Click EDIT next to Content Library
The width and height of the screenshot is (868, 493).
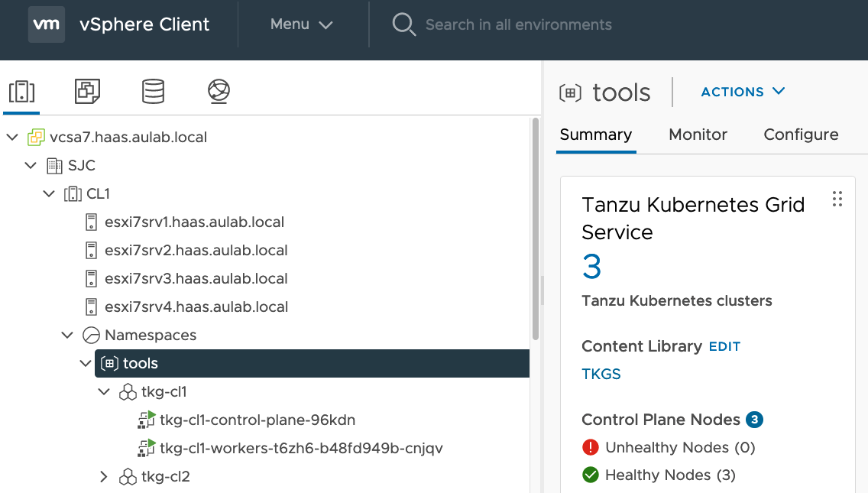(724, 346)
